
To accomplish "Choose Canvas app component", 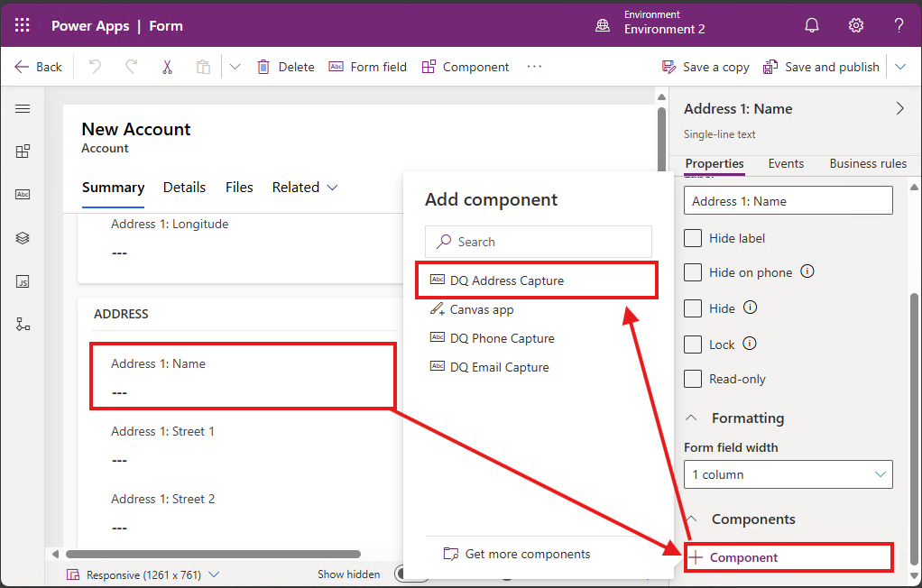I will 536,309.
